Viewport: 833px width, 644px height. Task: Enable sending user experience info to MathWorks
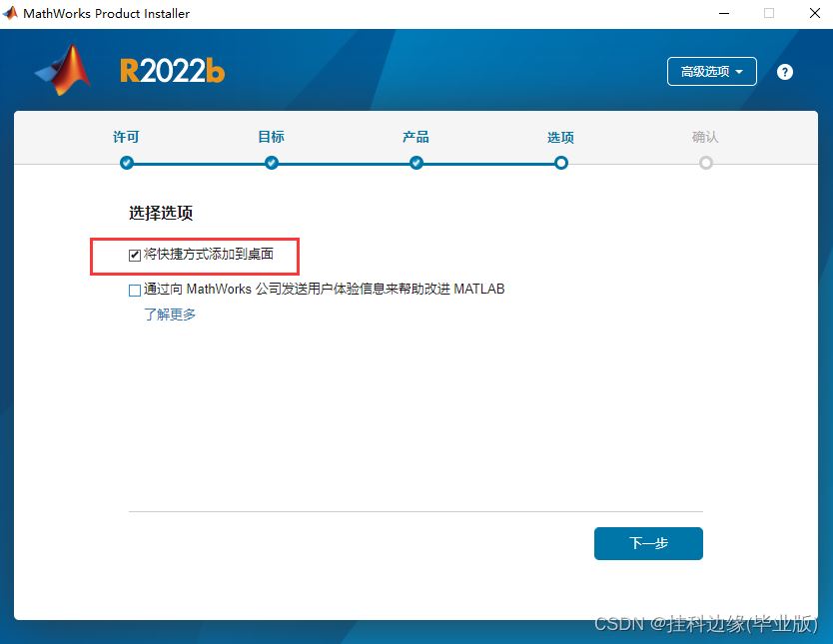(135, 291)
